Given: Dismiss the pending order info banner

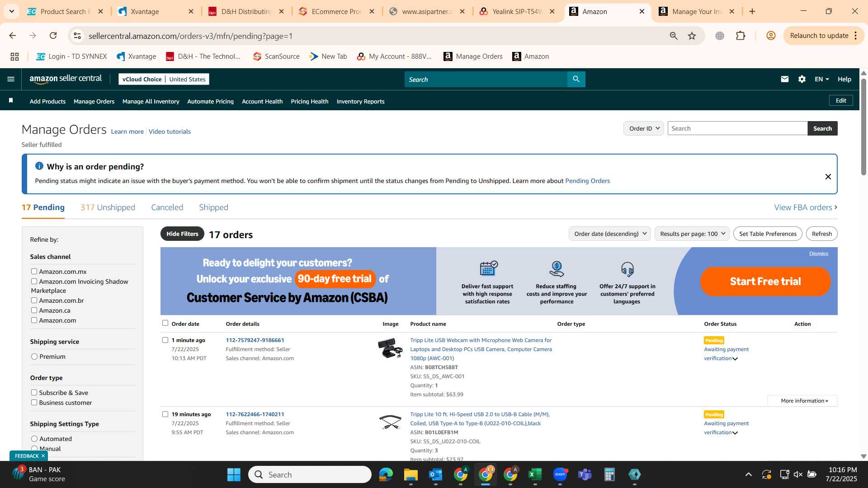Looking at the screenshot, I should pos(828,176).
